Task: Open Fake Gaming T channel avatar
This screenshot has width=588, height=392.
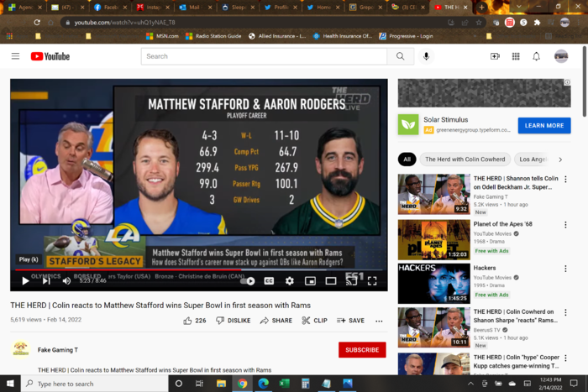Action: tap(21, 349)
